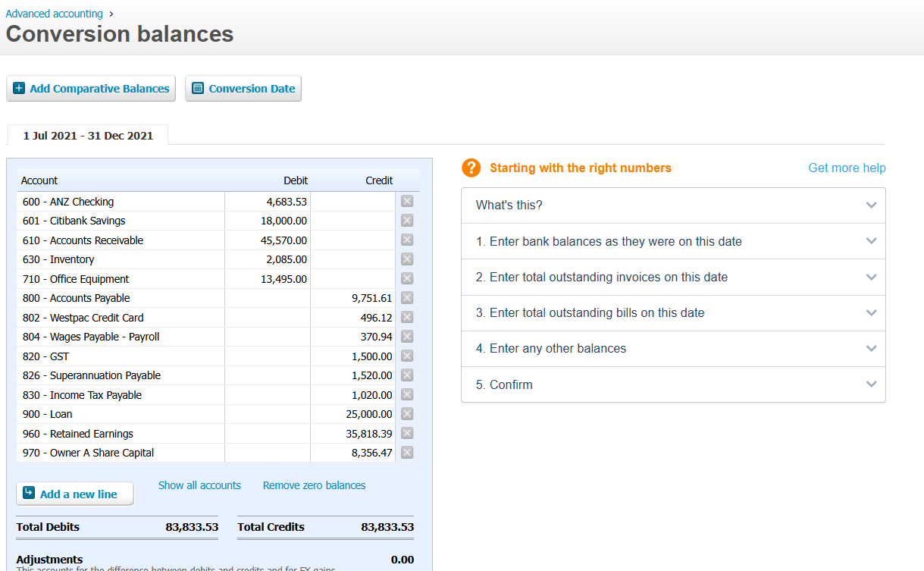Go to Advanced accounting breadcrumb
The width and height of the screenshot is (924, 571).
(x=54, y=14)
